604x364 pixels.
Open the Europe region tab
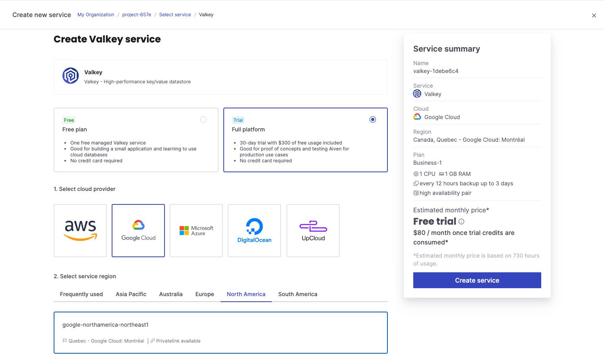click(205, 294)
